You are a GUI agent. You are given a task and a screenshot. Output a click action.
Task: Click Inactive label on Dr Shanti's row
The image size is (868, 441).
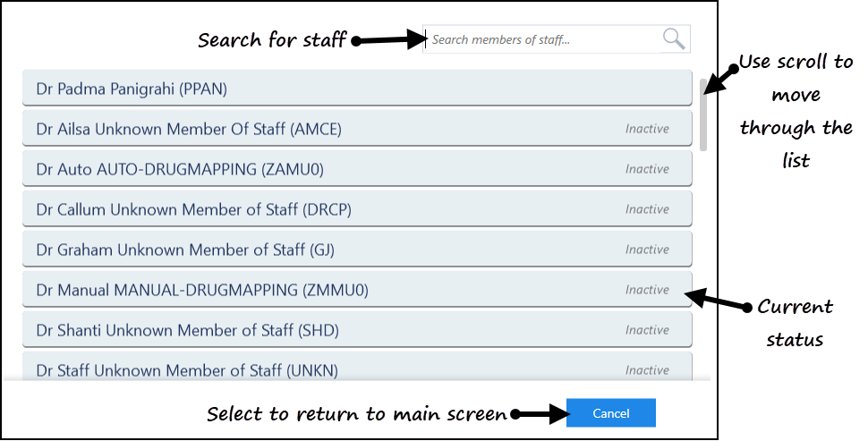click(x=647, y=330)
